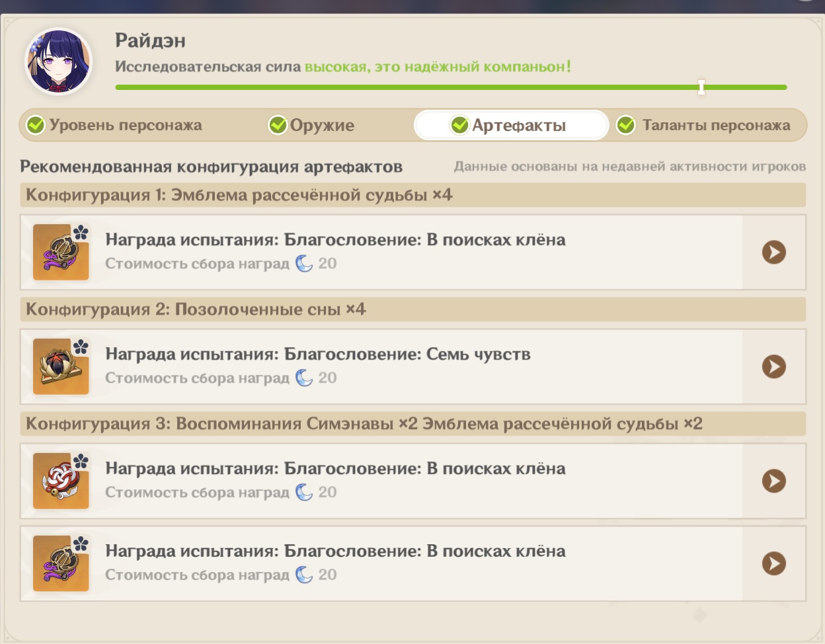Click Raiden character portrait avatar

pyautogui.click(x=59, y=62)
